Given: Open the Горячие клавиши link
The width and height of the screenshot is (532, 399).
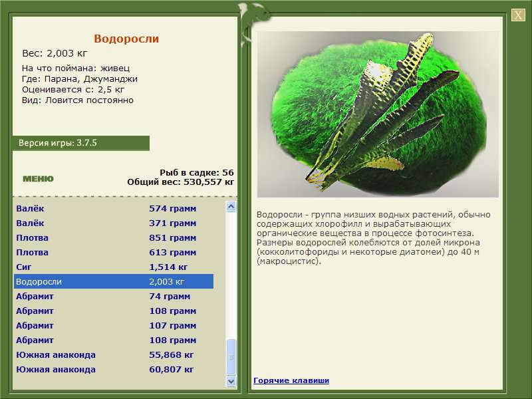Looking at the screenshot, I should click(291, 380).
